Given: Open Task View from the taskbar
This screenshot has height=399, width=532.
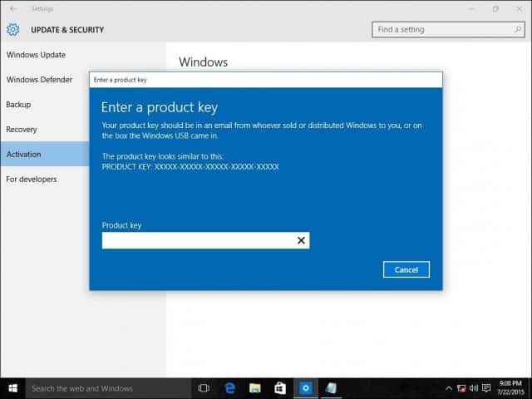Looking at the screenshot, I should pos(204,388).
